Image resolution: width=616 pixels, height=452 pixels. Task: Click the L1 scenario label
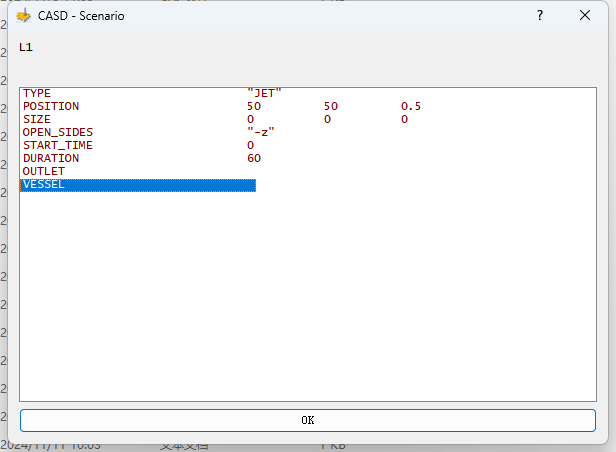pyautogui.click(x=26, y=47)
